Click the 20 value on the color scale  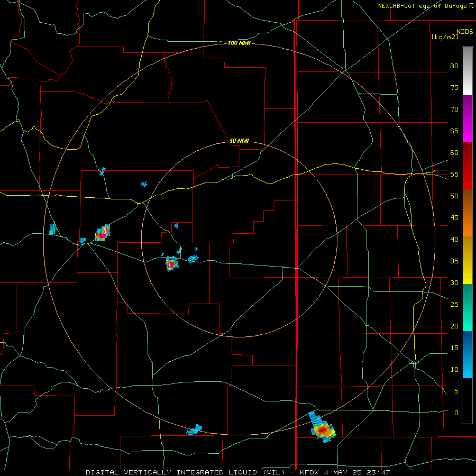click(454, 326)
